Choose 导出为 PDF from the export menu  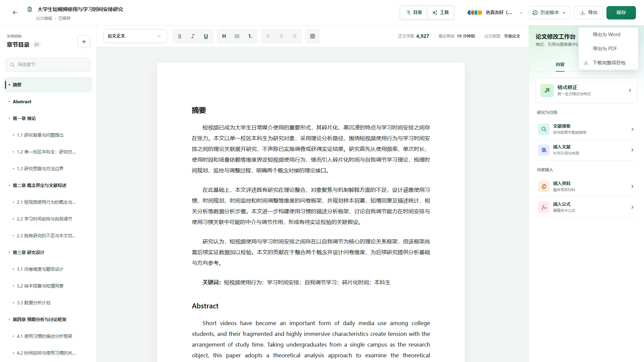point(608,49)
